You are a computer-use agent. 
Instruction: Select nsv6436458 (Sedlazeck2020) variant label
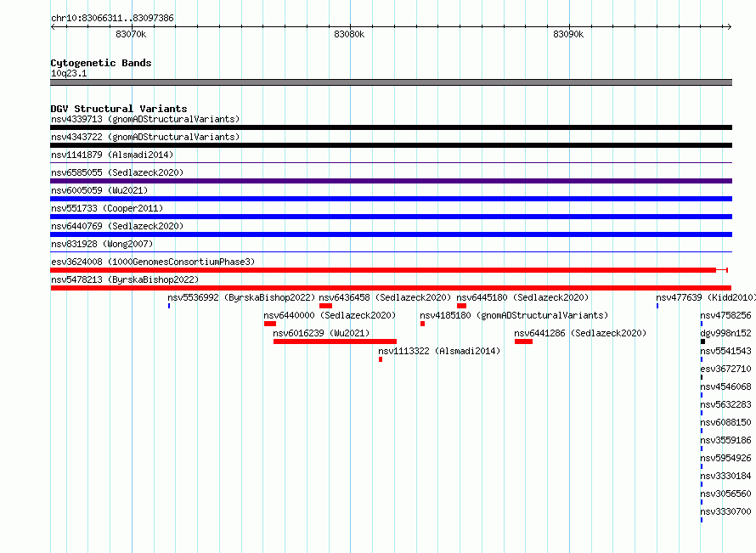[385, 297]
